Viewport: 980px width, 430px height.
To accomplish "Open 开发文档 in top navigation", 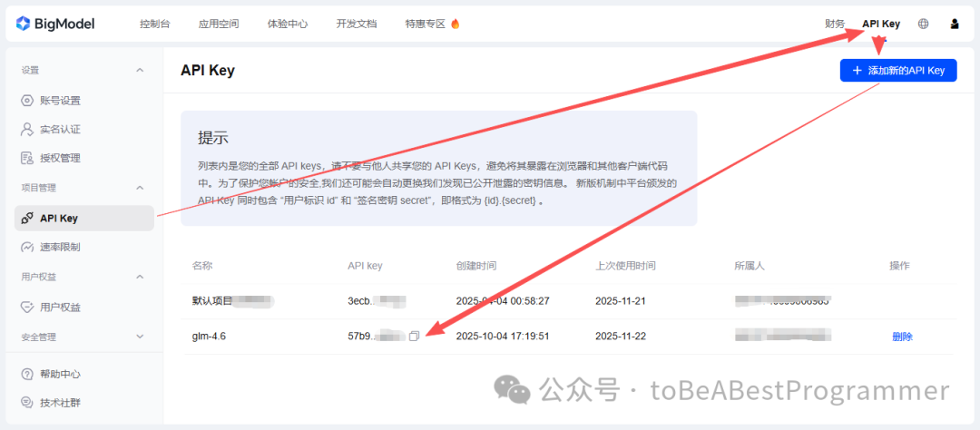I will point(357,24).
